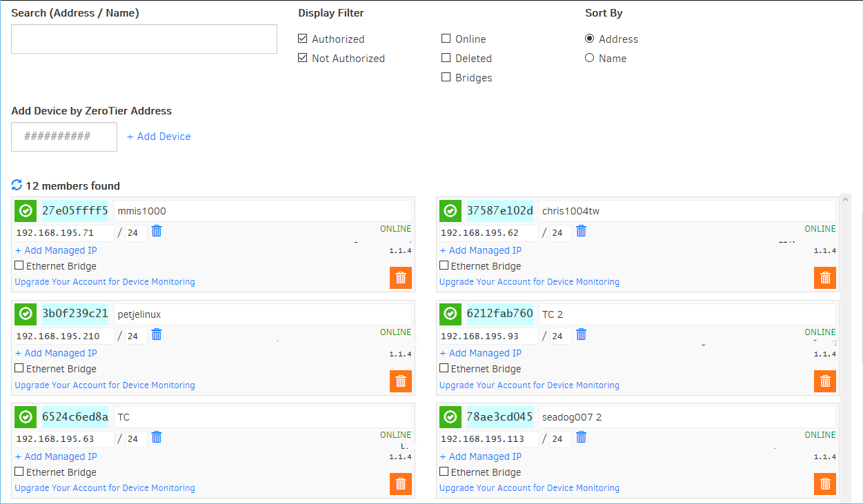Focus the Search Address / Name field
This screenshot has width=863, height=504.
coord(144,39)
